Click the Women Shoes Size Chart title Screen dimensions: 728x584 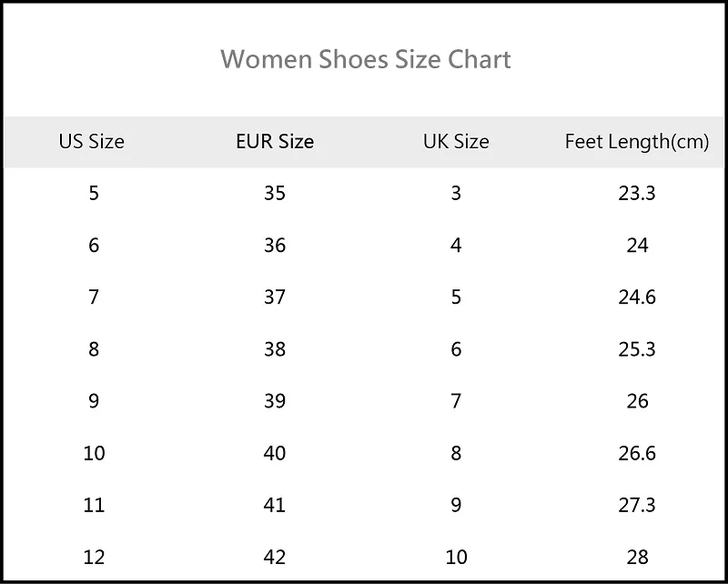click(366, 59)
